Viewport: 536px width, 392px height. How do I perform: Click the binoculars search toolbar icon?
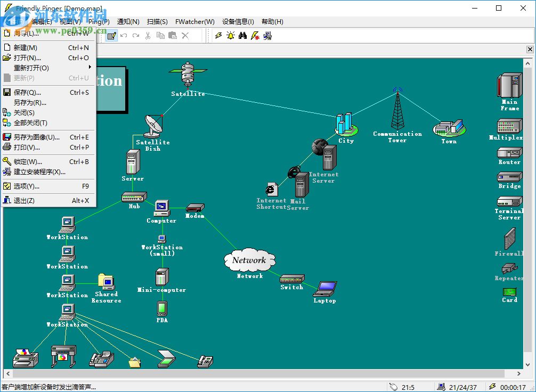(x=243, y=36)
